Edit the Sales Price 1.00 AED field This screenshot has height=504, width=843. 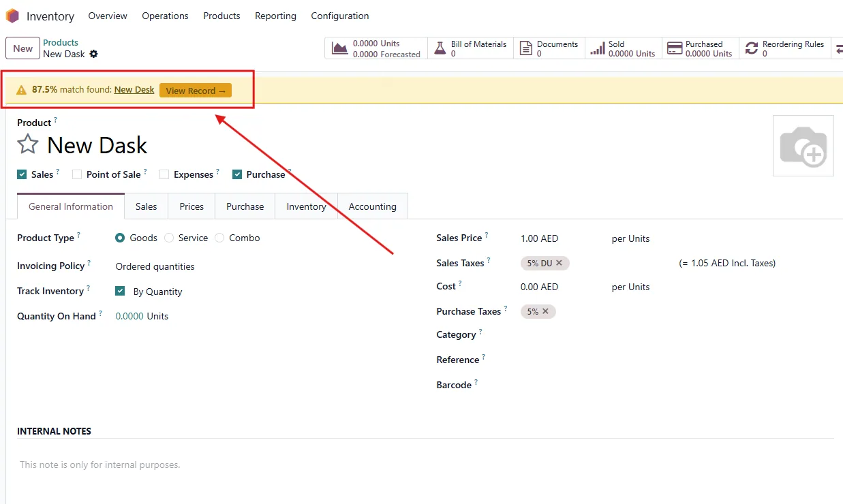(539, 238)
